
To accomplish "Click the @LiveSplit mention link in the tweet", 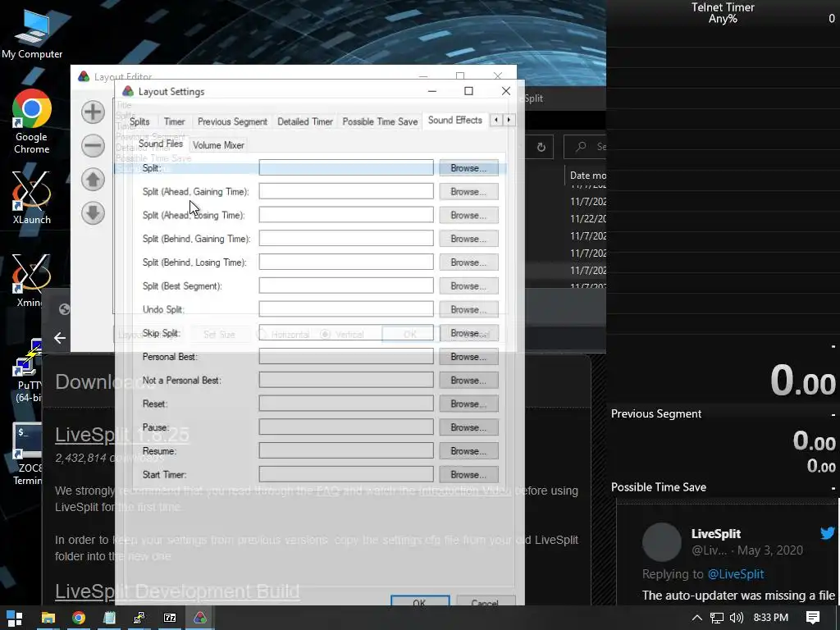I will pyautogui.click(x=736, y=573).
